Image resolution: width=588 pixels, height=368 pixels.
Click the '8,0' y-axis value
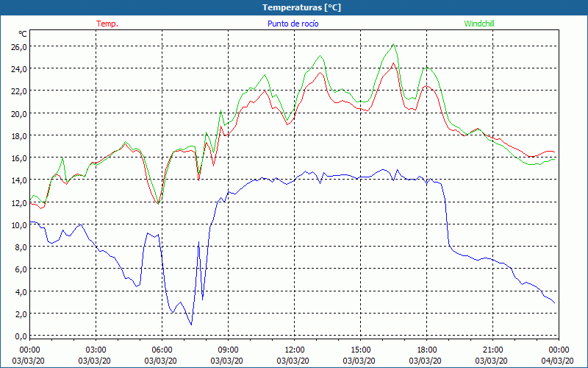[21, 247]
